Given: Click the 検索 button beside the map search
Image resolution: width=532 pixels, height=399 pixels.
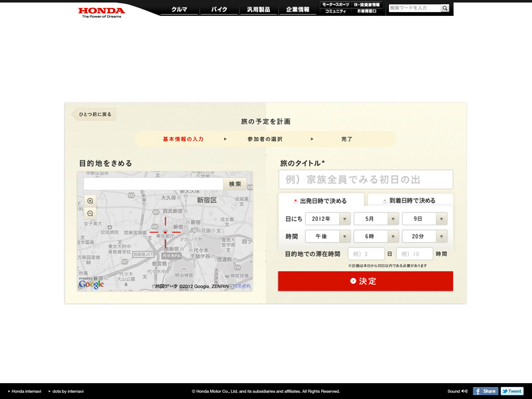Looking at the screenshot, I should 235,184.
